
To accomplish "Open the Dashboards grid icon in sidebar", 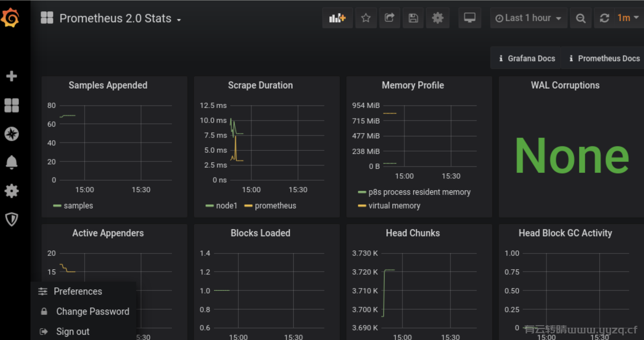I will click(12, 105).
